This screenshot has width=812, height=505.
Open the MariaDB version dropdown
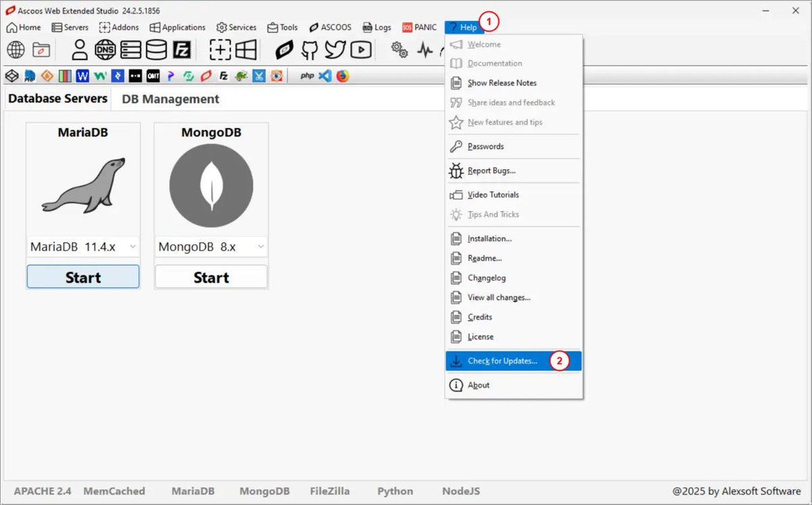tap(133, 246)
